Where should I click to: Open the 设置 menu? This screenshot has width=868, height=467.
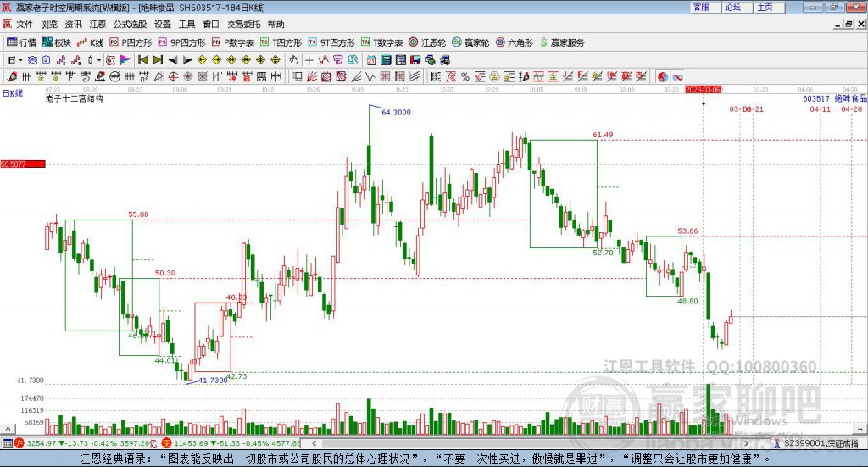(163, 25)
